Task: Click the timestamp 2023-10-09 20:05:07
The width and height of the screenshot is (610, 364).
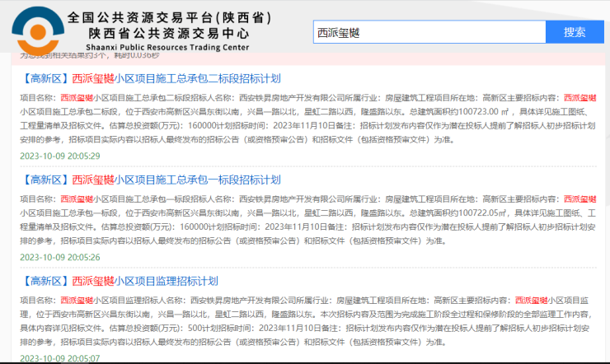Action: coord(59,358)
